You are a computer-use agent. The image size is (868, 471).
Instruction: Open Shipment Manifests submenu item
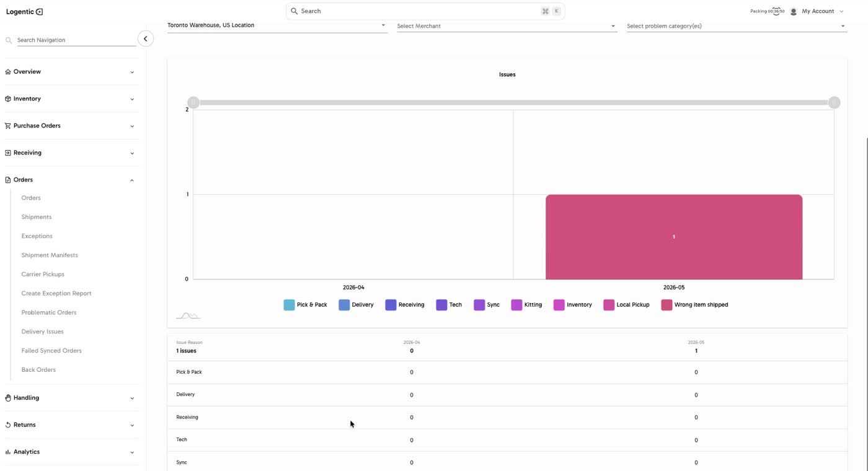pos(50,255)
